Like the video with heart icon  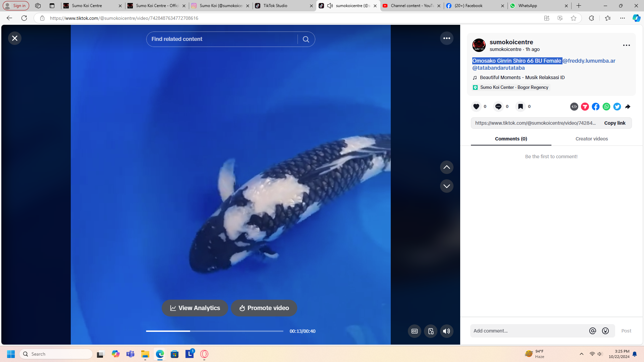476,107
